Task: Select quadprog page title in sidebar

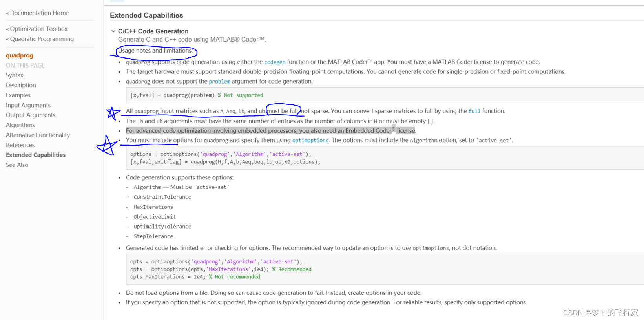Action: click(20, 55)
